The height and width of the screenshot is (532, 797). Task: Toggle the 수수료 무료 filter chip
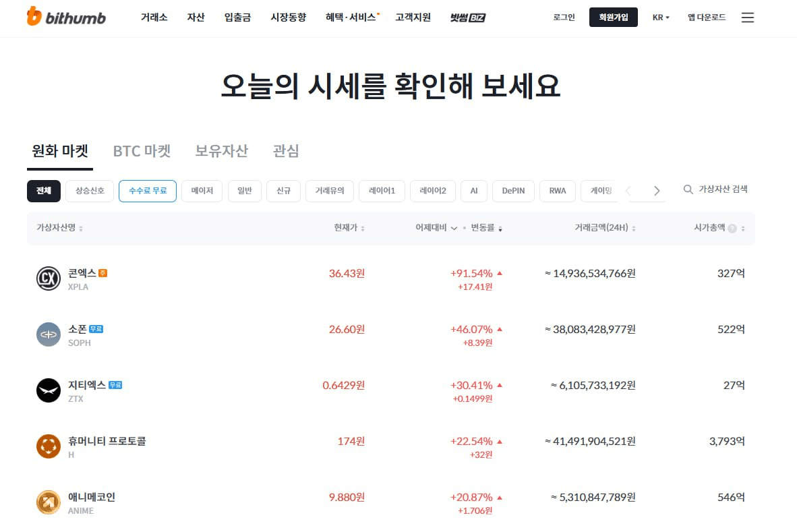(x=148, y=191)
